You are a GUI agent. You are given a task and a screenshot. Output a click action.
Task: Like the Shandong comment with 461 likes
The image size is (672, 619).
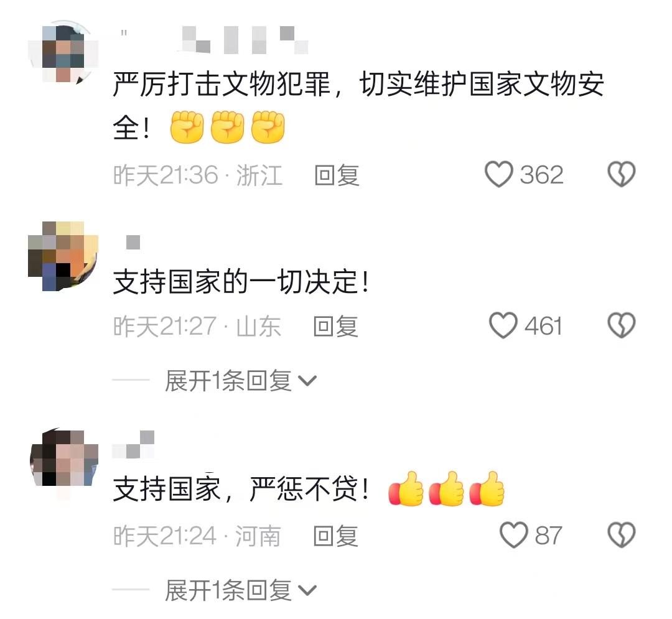pyautogui.click(x=503, y=325)
